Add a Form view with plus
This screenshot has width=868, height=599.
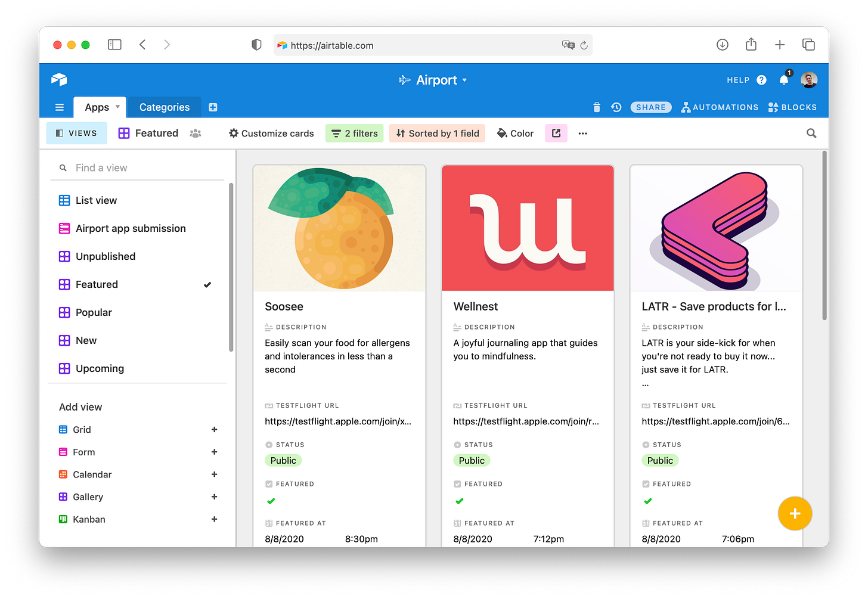click(214, 452)
